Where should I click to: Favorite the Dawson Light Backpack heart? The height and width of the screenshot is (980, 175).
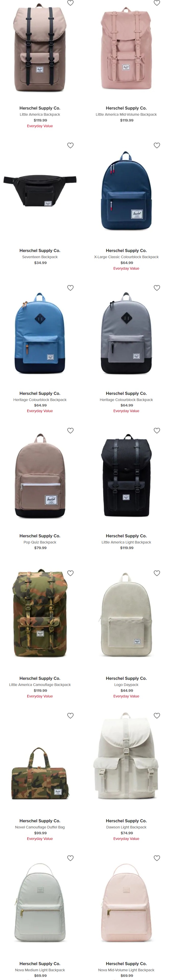point(157,716)
